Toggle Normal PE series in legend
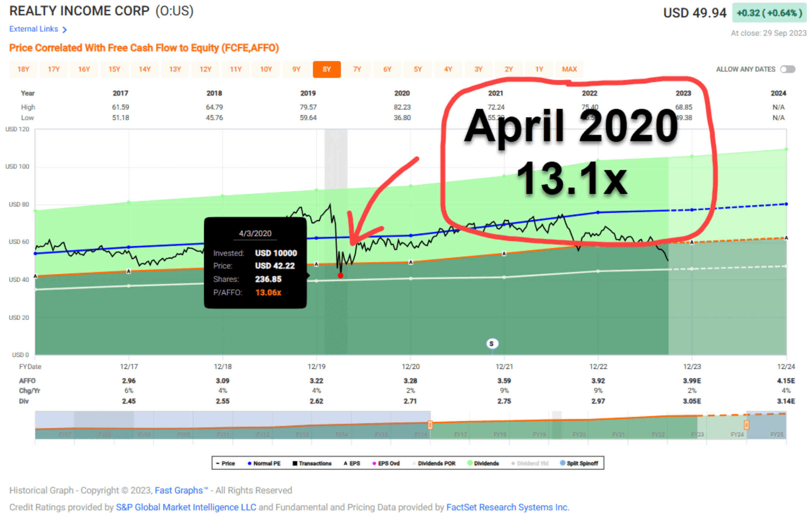The height and width of the screenshot is (517, 812). tap(264, 463)
